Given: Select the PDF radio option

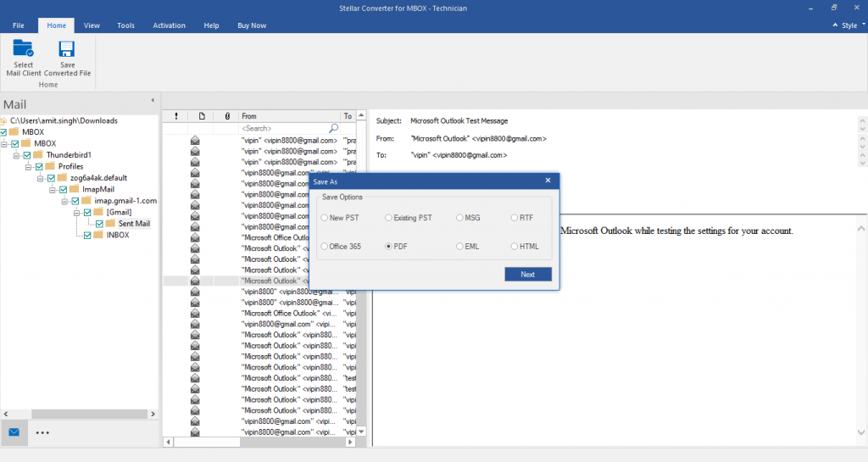Looking at the screenshot, I should pyautogui.click(x=397, y=246).
